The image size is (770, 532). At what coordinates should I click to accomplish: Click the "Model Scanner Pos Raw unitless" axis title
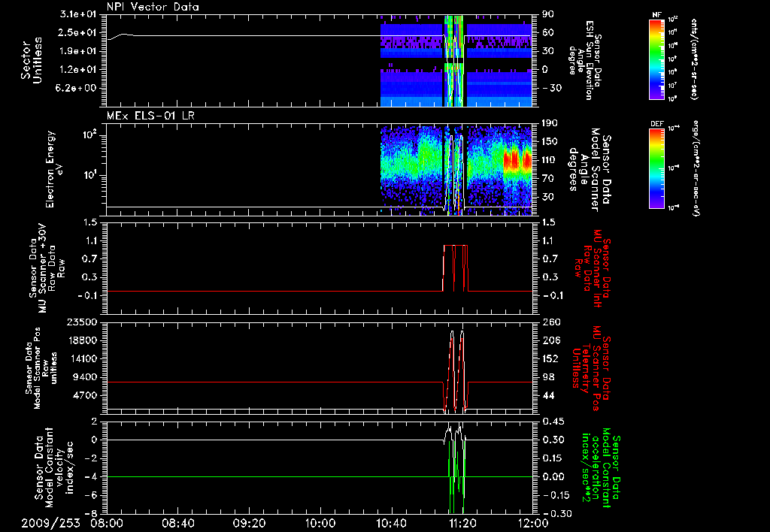click(42, 368)
